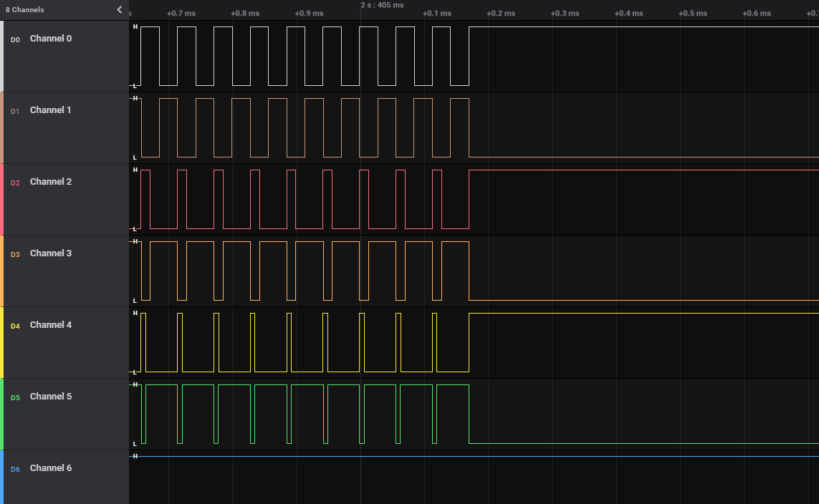Click the long high segment of Channel 0 waveform
819x504 pixels.
pyautogui.click(x=644, y=27)
